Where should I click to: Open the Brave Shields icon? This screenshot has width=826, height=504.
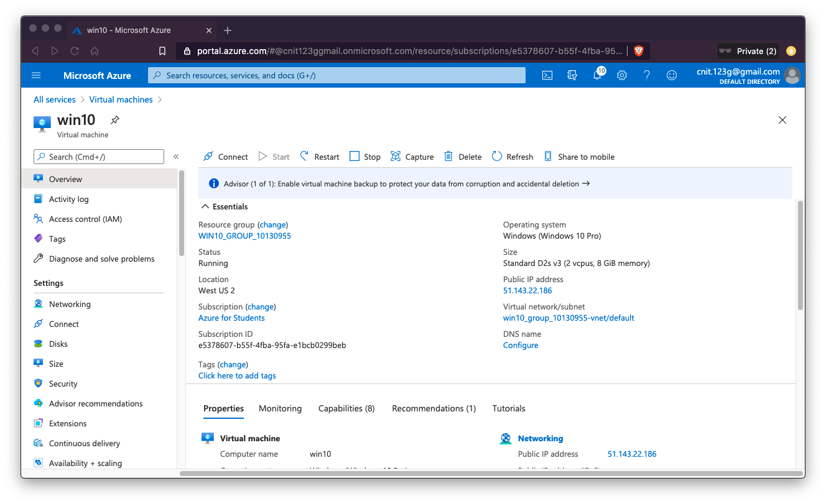[638, 51]
